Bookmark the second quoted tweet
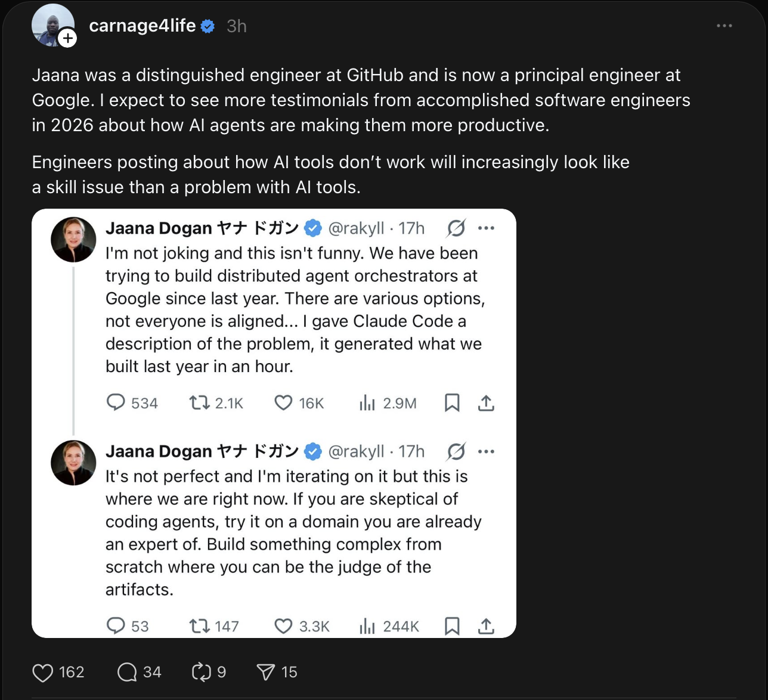This screenshot has height=700, width=768. pos(451,626)
